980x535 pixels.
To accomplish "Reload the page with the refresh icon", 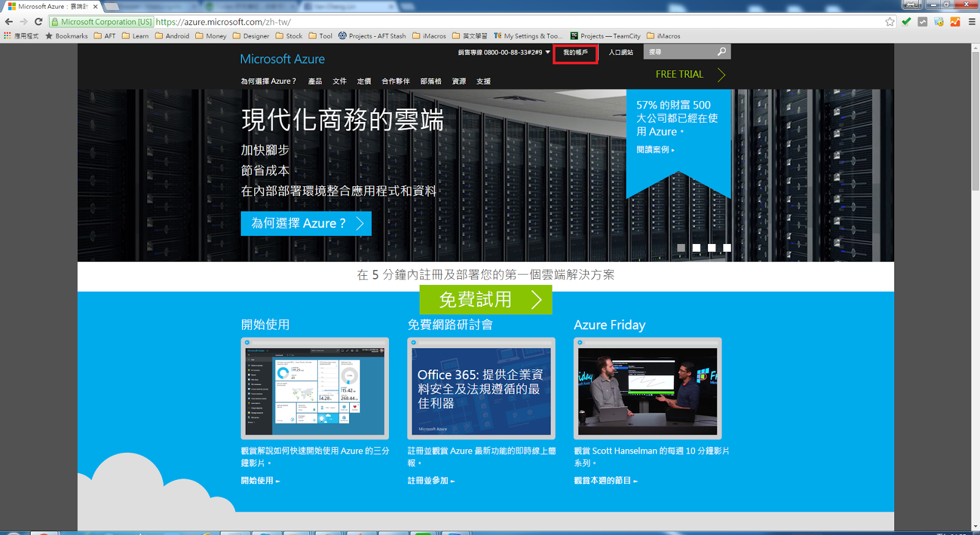I will click(x=38, y=21).
